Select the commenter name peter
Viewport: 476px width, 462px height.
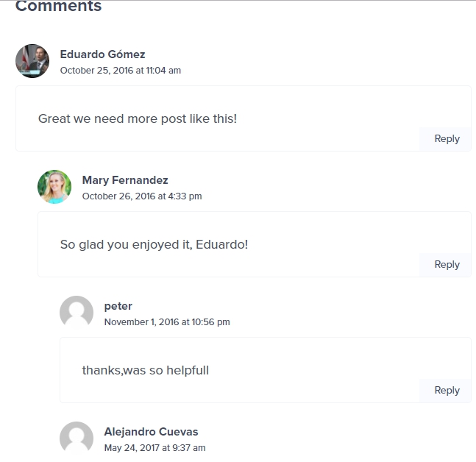tap(118, 306)
